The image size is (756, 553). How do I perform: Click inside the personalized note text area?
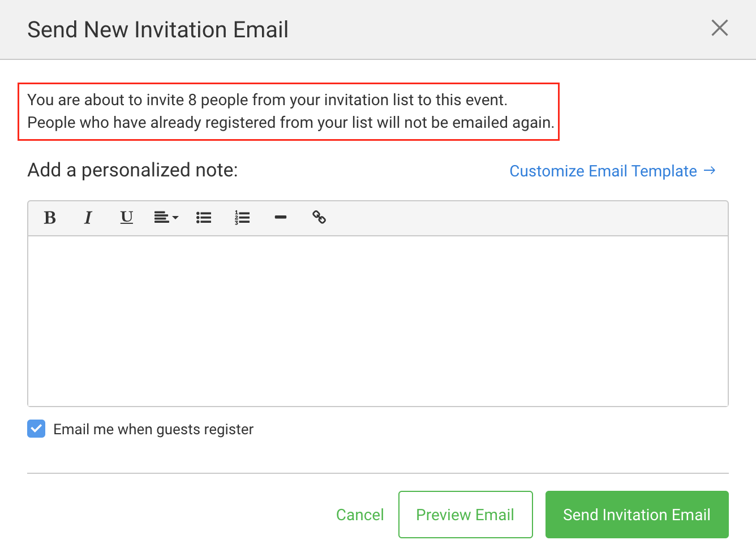coord(377,321)
